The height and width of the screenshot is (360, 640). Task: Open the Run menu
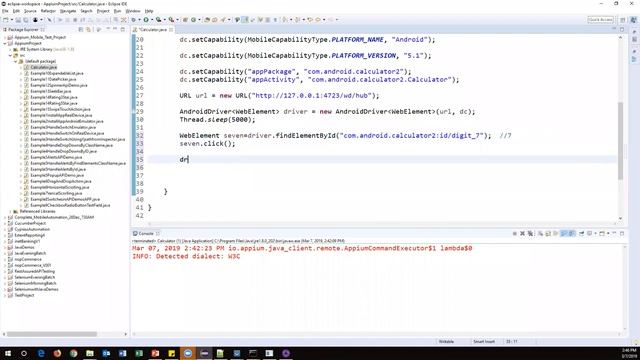pyautogui.click(x=118, y=11)
